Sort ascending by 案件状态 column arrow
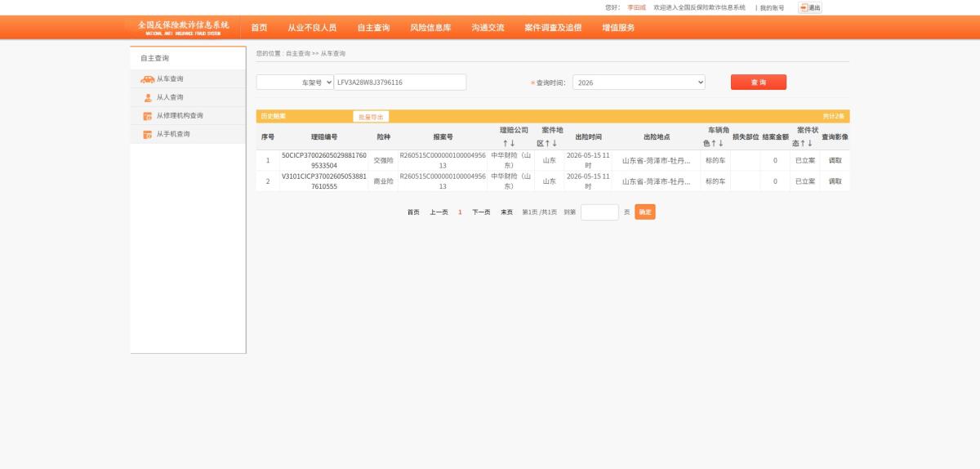Viewport: 980px width, 469px height. tap(803, 143)
